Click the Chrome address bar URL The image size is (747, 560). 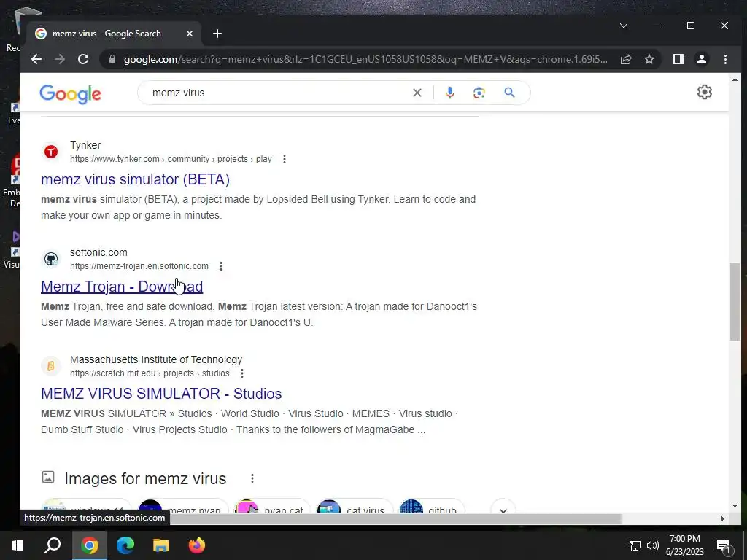pyautogui.click(x=365, y=59)
